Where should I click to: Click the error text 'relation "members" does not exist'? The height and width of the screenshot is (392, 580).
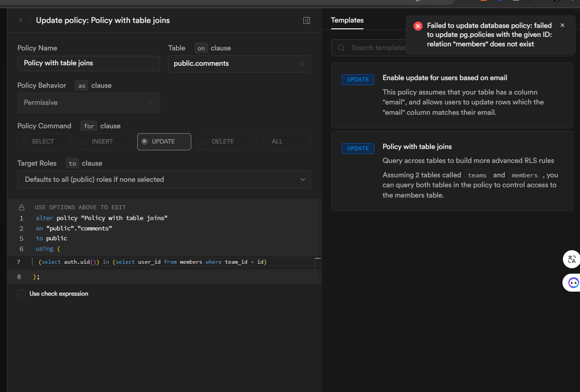point(481,44)
